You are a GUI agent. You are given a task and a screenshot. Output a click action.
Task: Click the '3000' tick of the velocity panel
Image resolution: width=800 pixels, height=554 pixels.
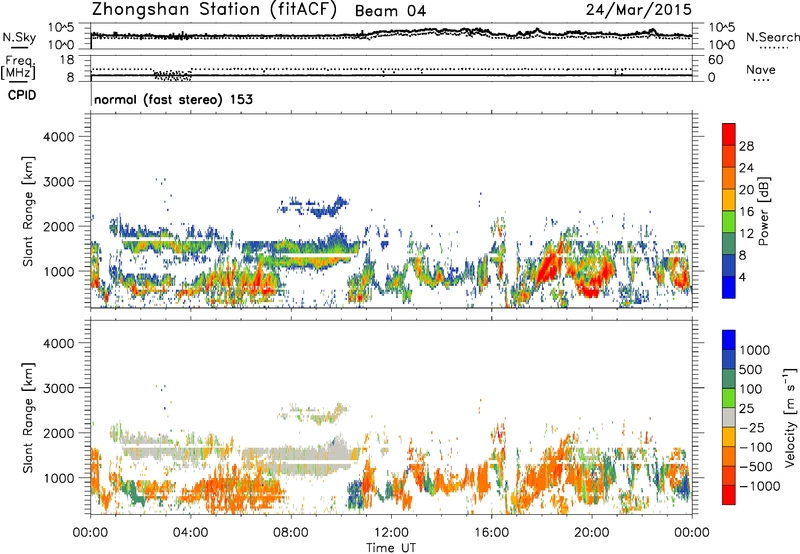pos(58,388)
